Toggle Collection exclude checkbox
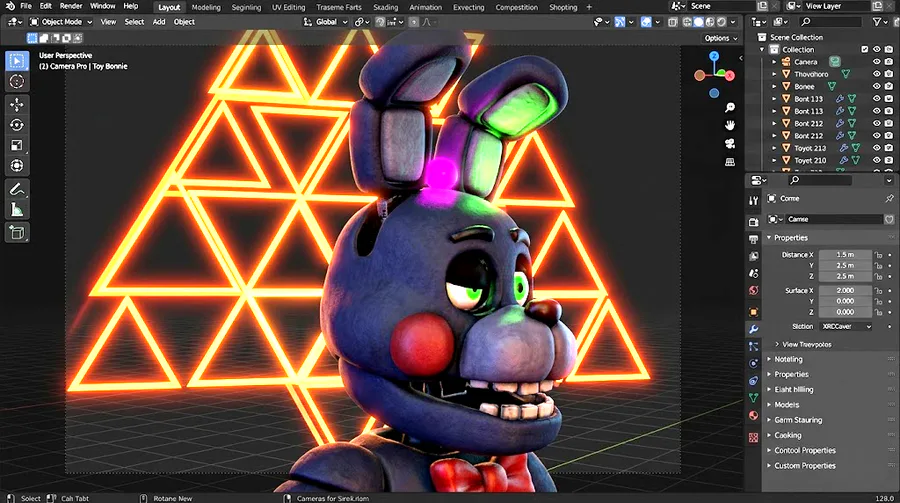Screen dimensions: 900x503 coord(864,49)
